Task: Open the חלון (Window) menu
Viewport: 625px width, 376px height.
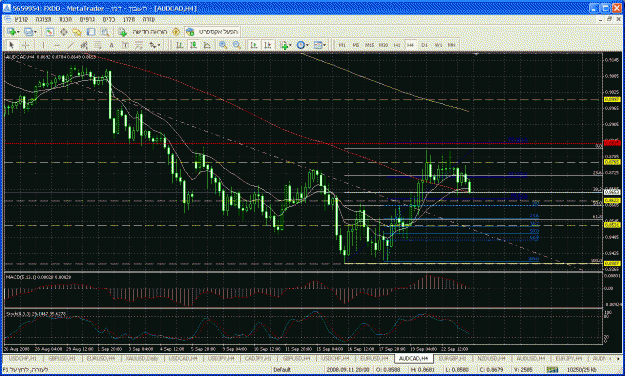Action: (129, 19)
